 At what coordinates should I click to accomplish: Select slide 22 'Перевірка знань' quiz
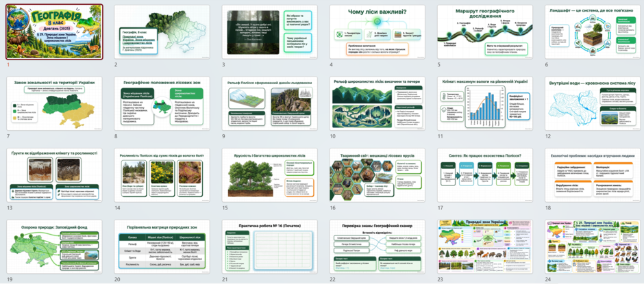377,247
